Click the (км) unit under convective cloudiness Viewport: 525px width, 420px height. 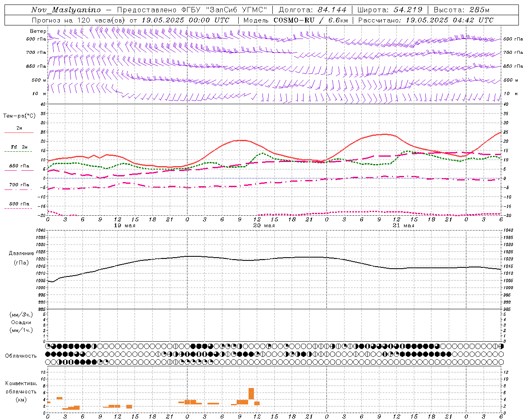coord(21,399)
